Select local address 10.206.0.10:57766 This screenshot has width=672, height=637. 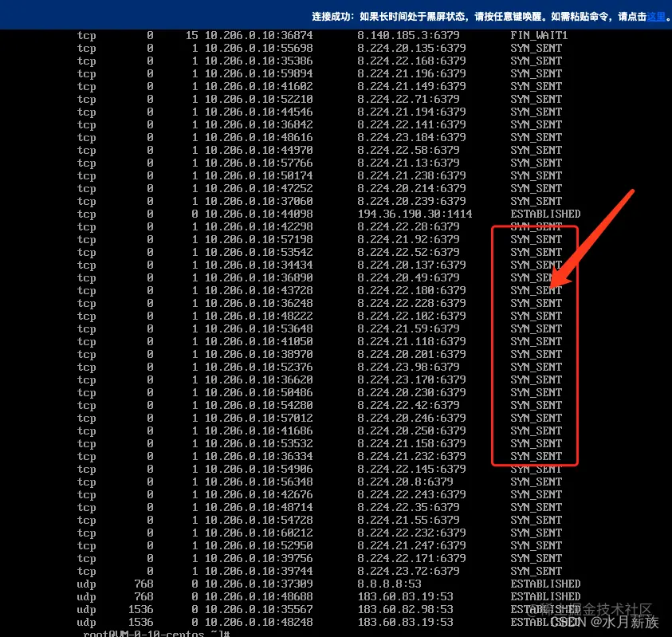tap(259, 163)
